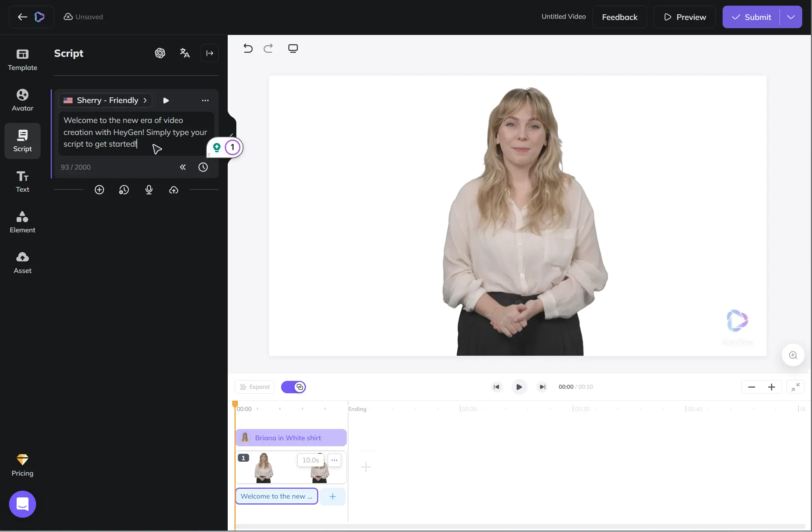Viewport: 812px width, 532px height.
Task: Open the script translation tool
Action: click(x=185, y=53)
